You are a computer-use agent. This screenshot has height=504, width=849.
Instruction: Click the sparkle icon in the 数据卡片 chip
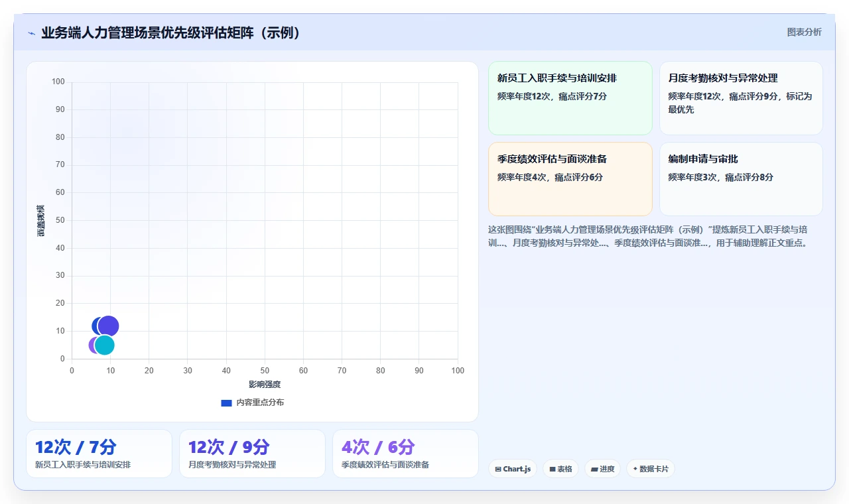coord(635,469)
